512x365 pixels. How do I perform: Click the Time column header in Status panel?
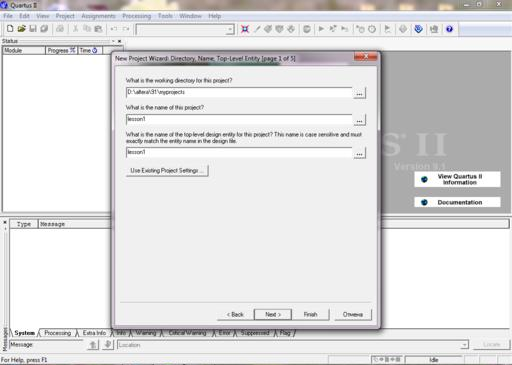[x=90, y=50]
